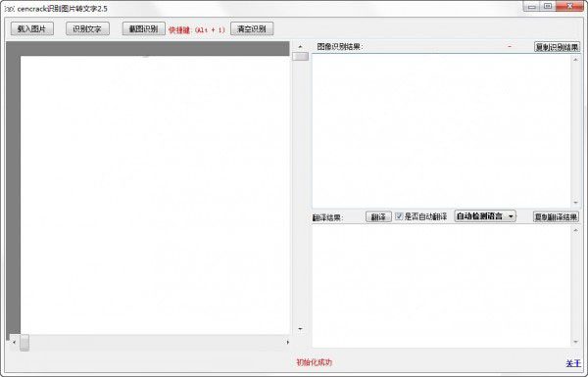Click the image panel horizontal scrollbar thumb
Viewport: 588px width, 377px height.
24,343
